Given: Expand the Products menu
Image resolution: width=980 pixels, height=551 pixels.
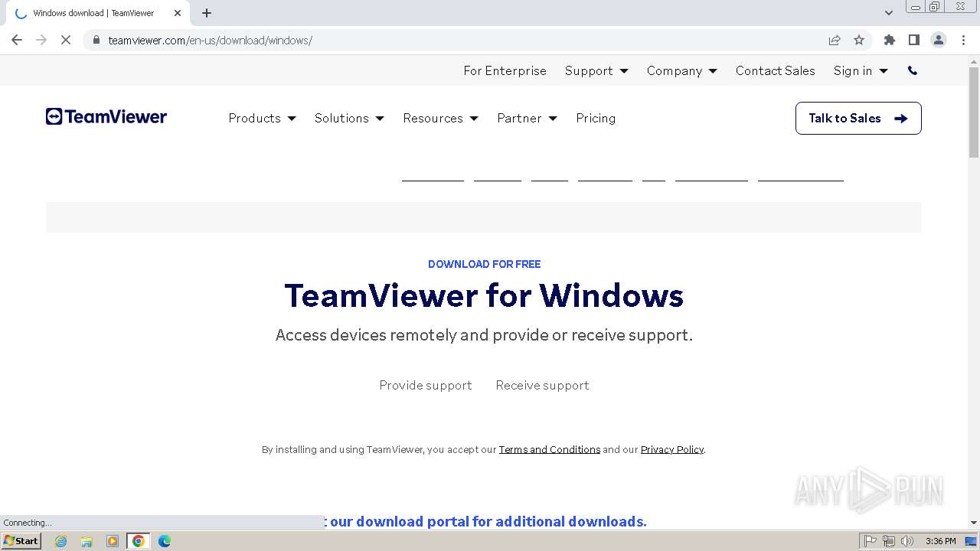Looking at the screenshot, I should tap(262, 118).
